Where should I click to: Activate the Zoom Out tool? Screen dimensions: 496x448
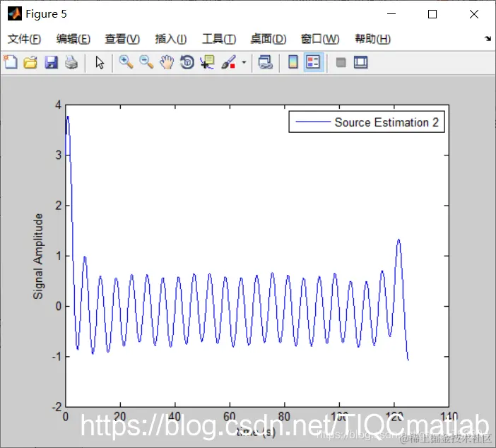[x=146, y=62]
